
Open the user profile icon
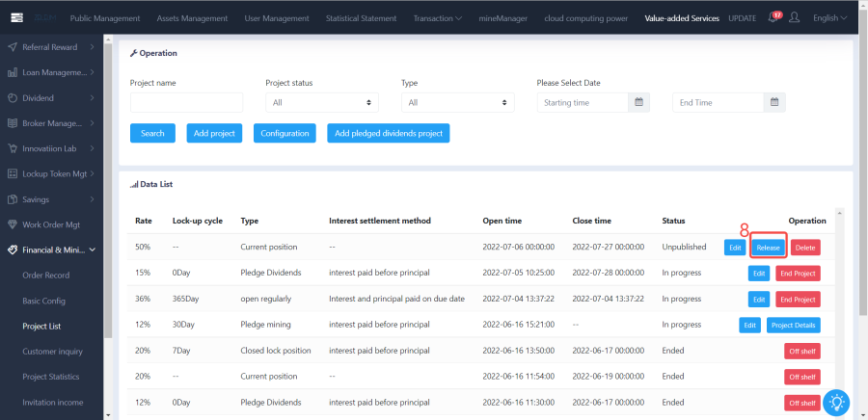[794, 17]
